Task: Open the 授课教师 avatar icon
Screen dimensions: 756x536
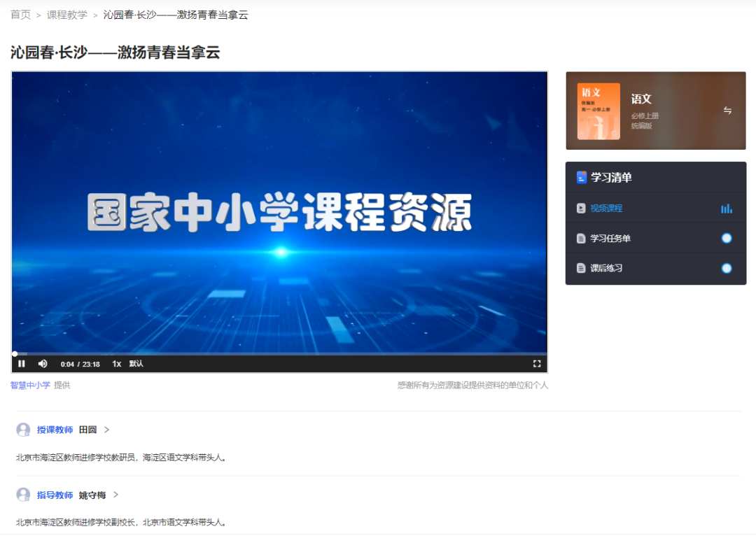Action: [x=23, y=429]
